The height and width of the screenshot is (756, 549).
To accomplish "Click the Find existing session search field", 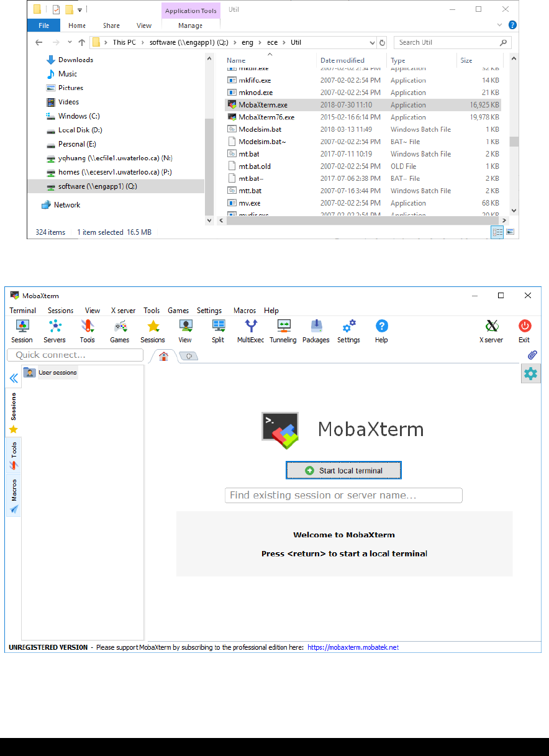I will [x=343, y=495].
